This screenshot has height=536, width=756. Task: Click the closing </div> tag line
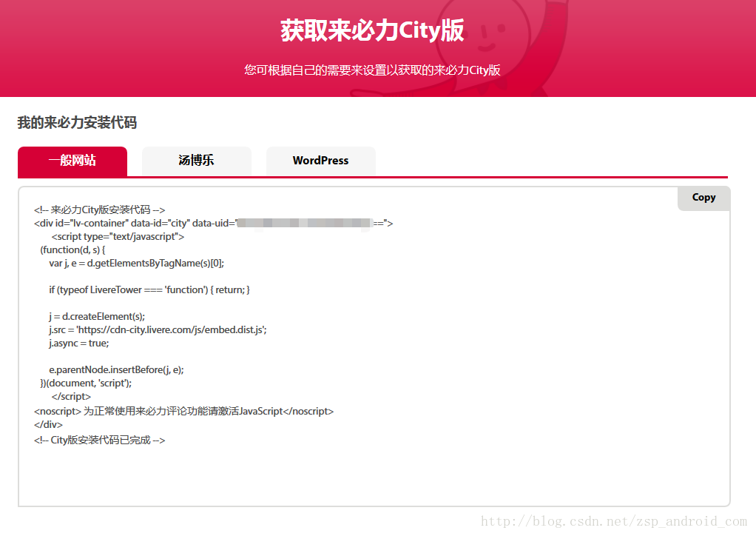[x=48, y=425]
